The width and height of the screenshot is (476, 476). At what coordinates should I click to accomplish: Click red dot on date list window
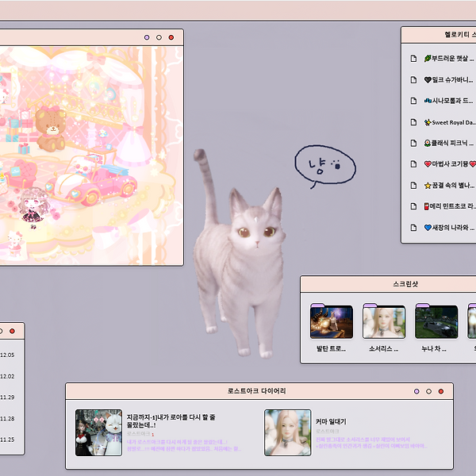[12, 331]
